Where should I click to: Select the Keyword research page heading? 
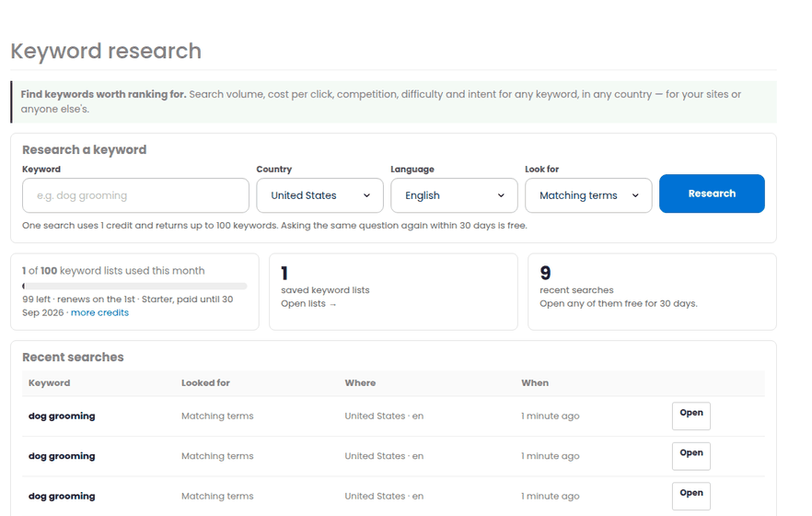106,51
